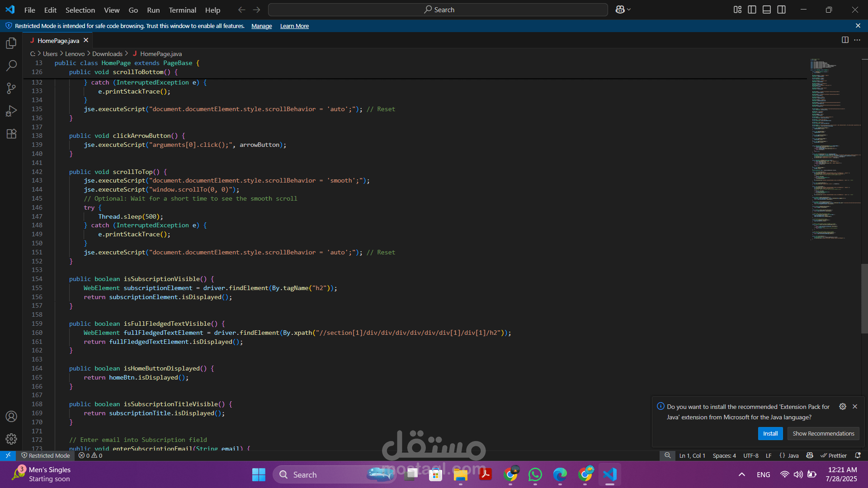The image size is (868, 488).
Task: Open the Explorer view in activity bar
Action: click(x=11, y=43)
